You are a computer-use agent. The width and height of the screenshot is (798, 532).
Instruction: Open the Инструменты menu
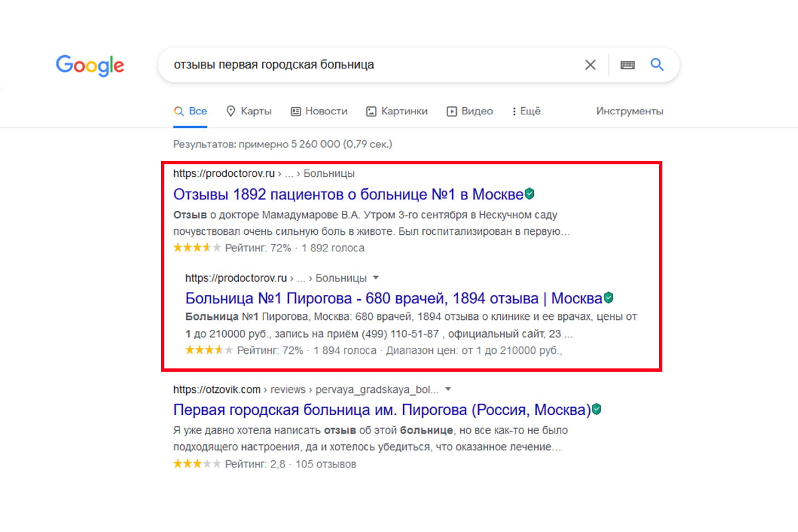[x=630, y=111]
